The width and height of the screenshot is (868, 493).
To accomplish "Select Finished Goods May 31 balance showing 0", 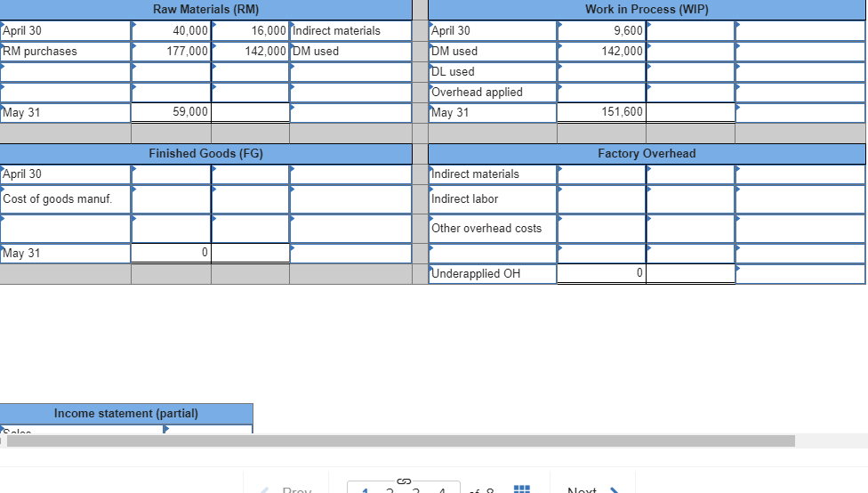I will click(171, 253).
